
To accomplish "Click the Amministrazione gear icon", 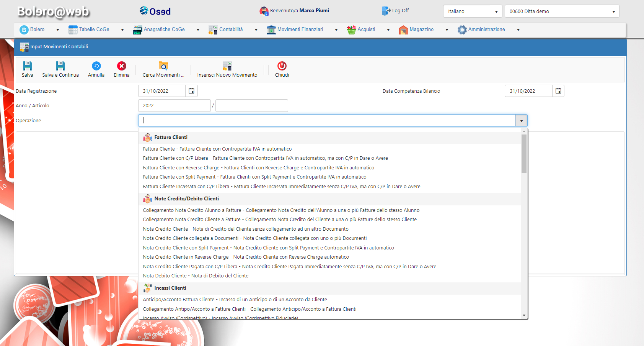I will (462, 30).
